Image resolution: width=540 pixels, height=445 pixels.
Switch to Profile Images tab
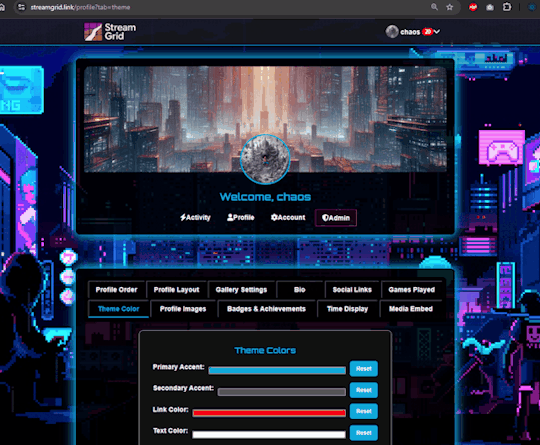pos(183,309)
